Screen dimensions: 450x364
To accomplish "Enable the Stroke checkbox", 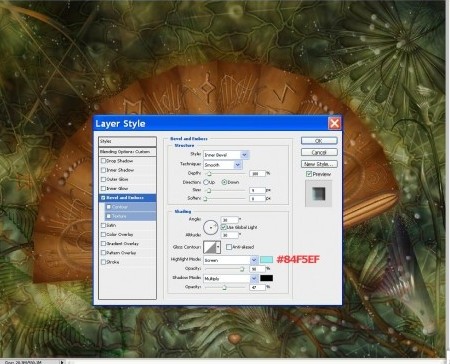I will (103, 262).
